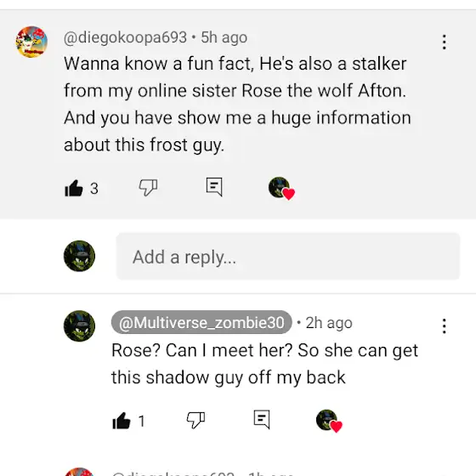Screen dimensions: 476x476
Task: Click the Add a reply field
Action: [288, 257]
